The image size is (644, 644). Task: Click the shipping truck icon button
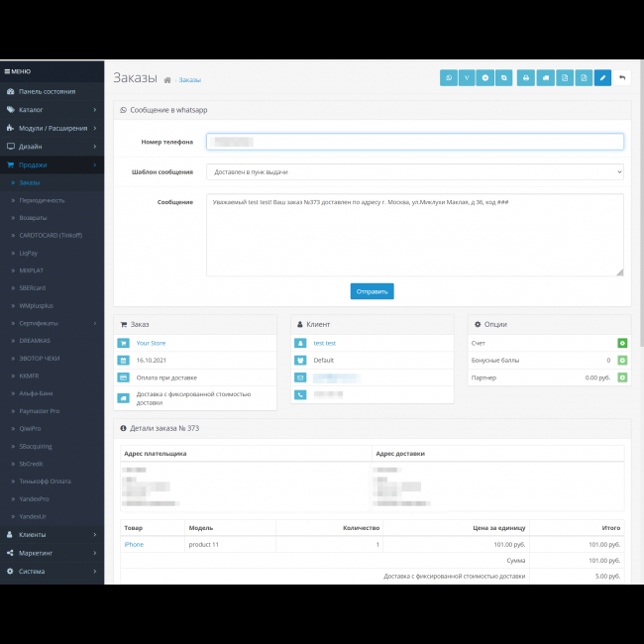click(x=545, y=77)
